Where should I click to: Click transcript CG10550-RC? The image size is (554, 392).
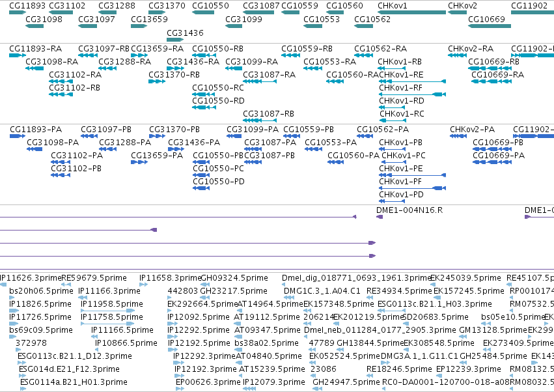[x=218, y=88]
